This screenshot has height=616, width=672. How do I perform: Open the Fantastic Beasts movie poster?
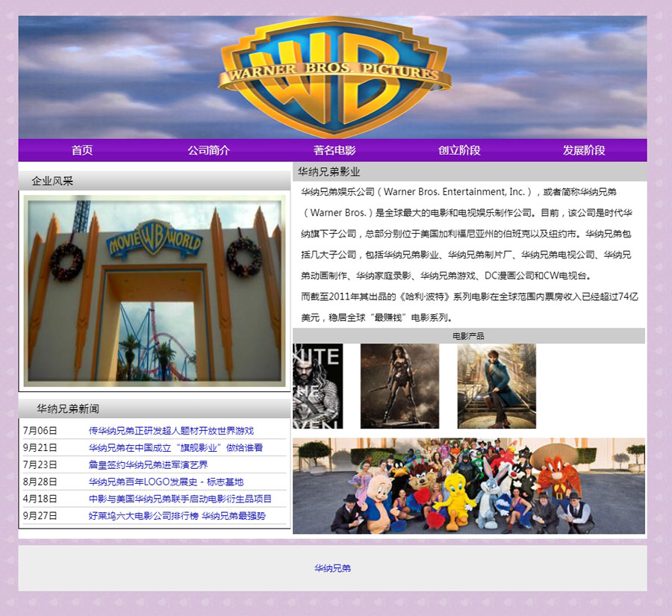(497, 386)
